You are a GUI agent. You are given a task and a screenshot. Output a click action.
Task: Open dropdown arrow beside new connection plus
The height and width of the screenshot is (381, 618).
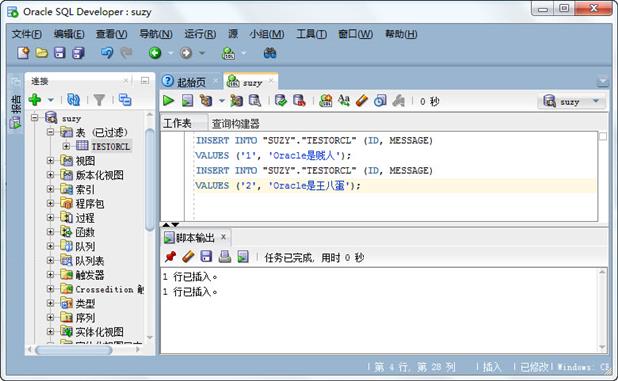pyautogui.click(x=51, y=100)
